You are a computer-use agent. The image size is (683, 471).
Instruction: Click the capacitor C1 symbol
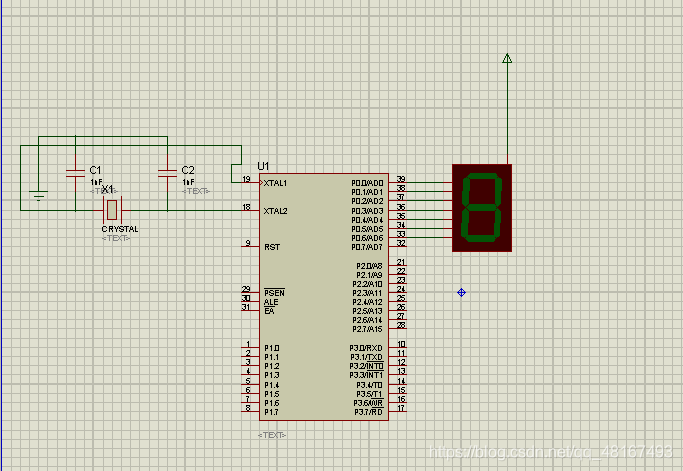(x=75, y=173)
